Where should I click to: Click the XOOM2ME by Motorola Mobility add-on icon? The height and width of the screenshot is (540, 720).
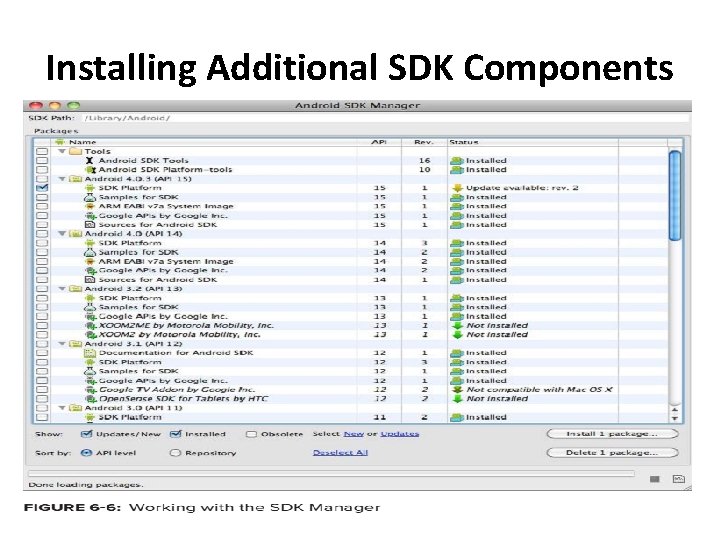[x=90, y=326]
